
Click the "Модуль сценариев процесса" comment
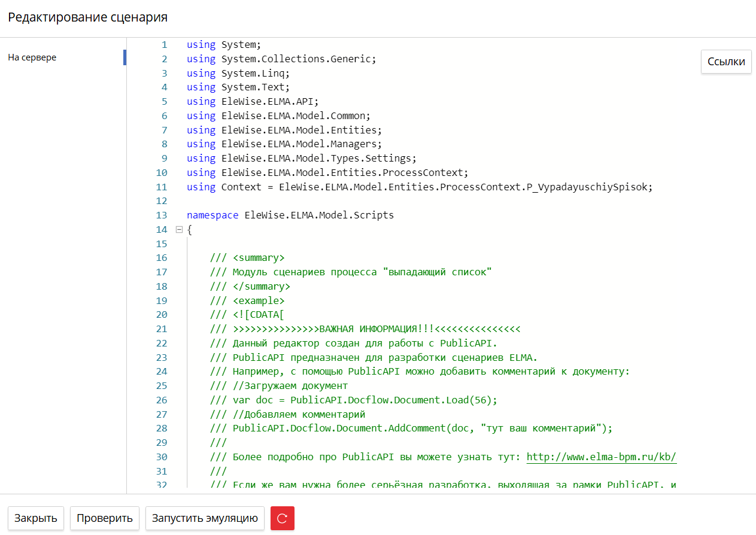tap(351, 272)
